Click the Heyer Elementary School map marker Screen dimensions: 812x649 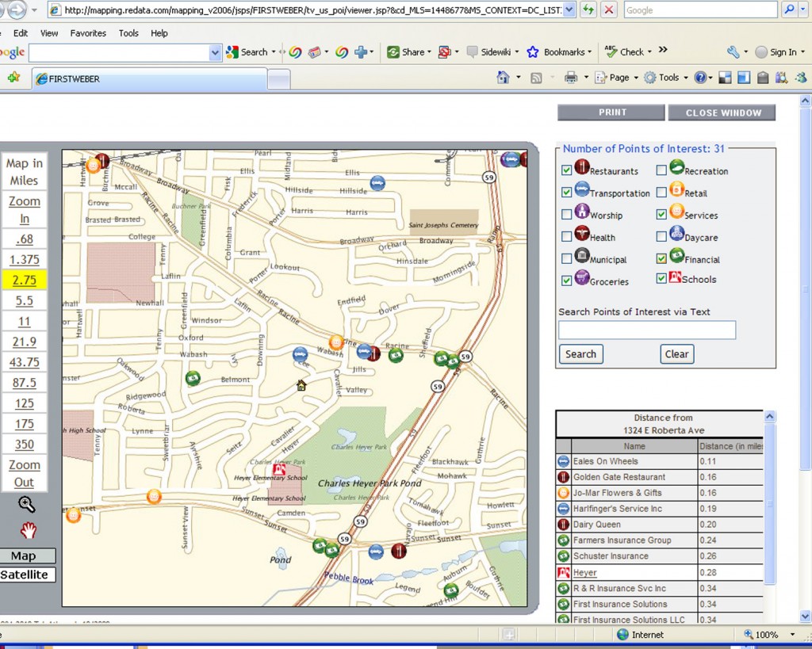(x=279, y=469)
